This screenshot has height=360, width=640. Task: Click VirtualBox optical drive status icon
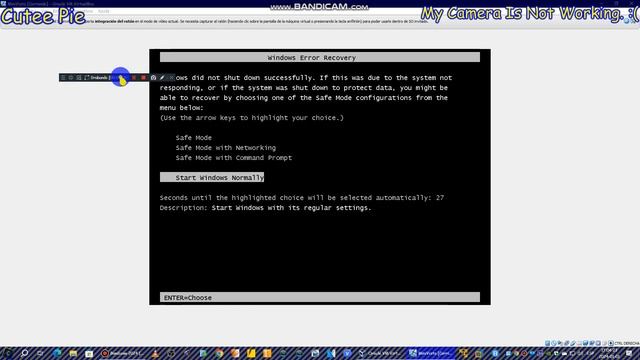553,343
